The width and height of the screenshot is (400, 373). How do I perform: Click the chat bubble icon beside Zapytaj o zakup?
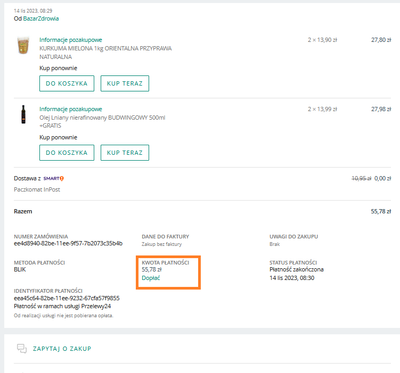[22, 349]
